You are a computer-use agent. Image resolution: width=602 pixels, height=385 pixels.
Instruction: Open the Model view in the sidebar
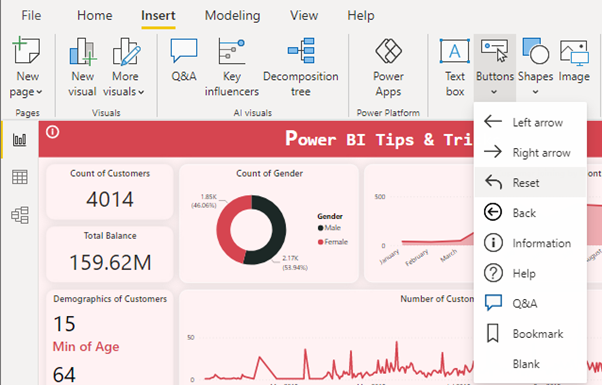pos(20,215)
